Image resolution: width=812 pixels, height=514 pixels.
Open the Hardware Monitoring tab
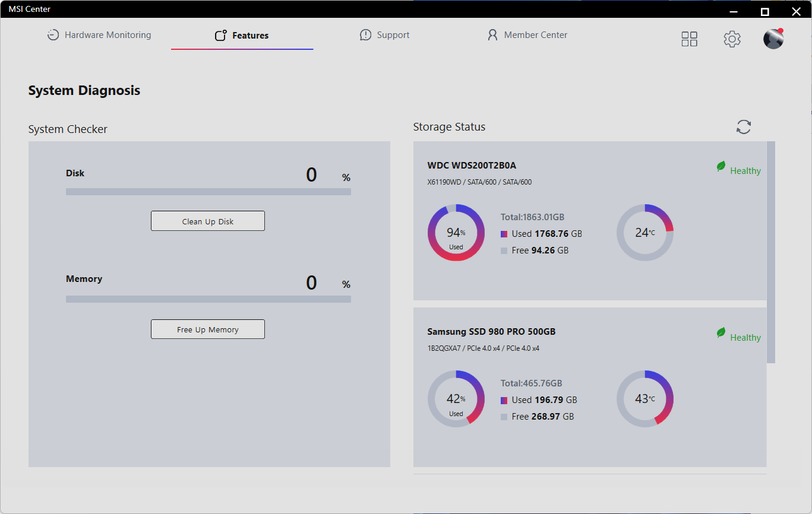pos(99,35)
